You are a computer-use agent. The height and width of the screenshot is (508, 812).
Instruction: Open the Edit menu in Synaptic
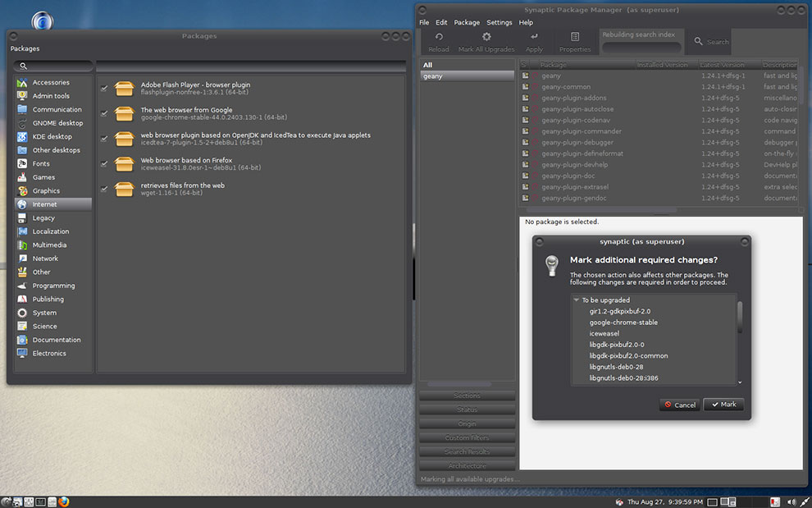coord(441,22)
